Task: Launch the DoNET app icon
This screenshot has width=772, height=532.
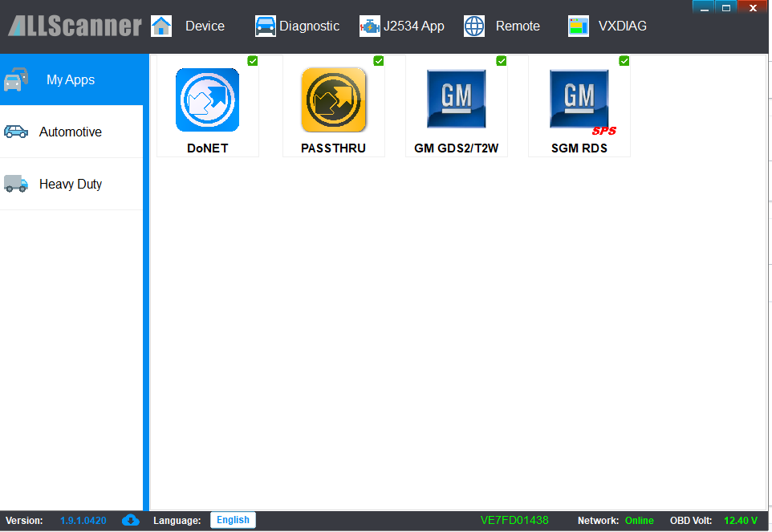Action: coord(207,100)
